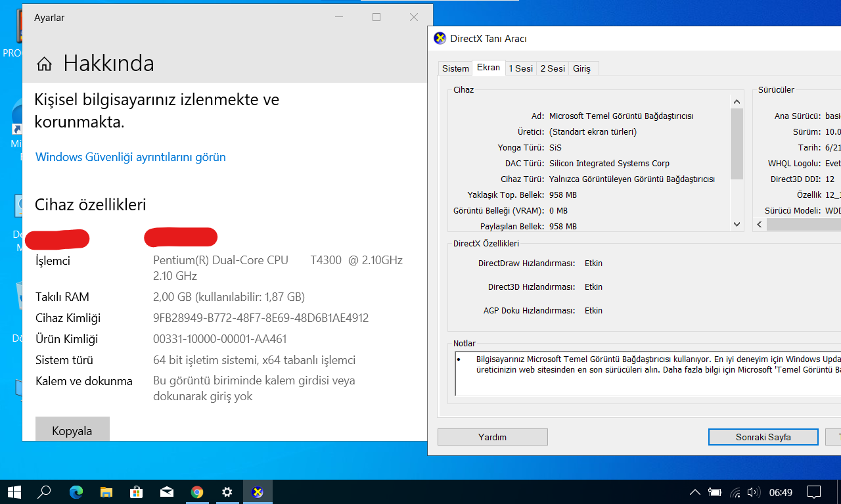Click AGP Doku Hızlandırması Etkin value
Viewport: 841px width, 504px height.
tap(593, 311)
